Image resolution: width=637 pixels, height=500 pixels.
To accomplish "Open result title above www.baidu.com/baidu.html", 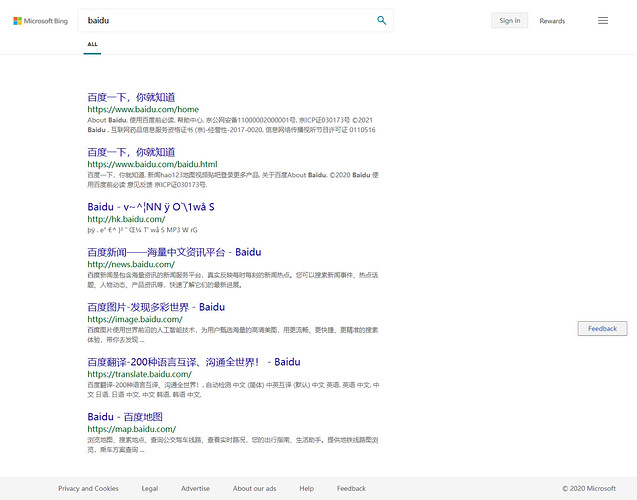I will 131,152.
